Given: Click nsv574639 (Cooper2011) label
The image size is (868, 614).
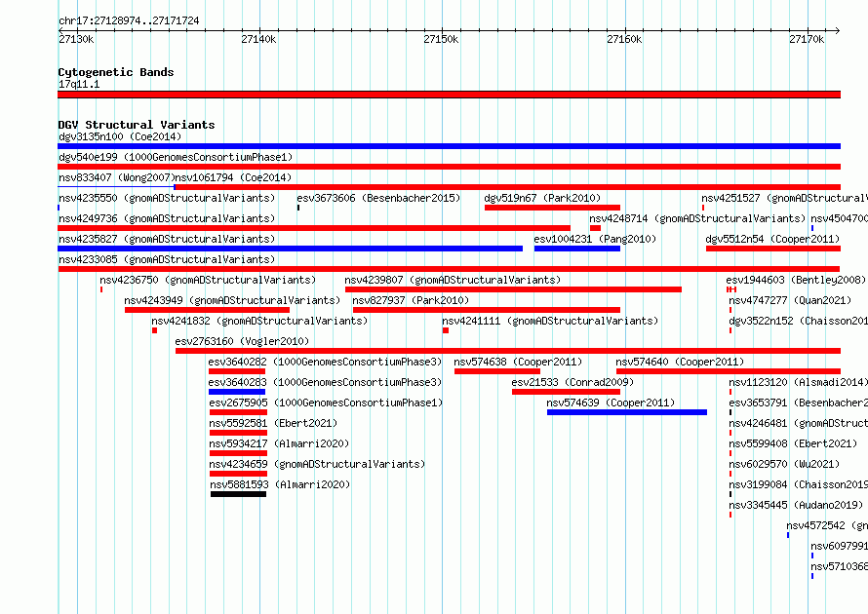Looking at the screenshot, I should point(611,403).
